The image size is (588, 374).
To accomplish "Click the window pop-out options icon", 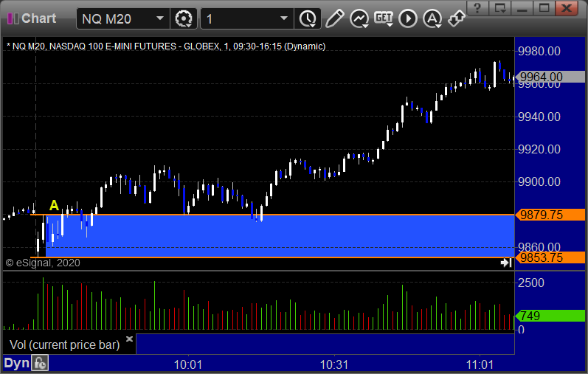I will pyautogui.click(x=500, y=8).
